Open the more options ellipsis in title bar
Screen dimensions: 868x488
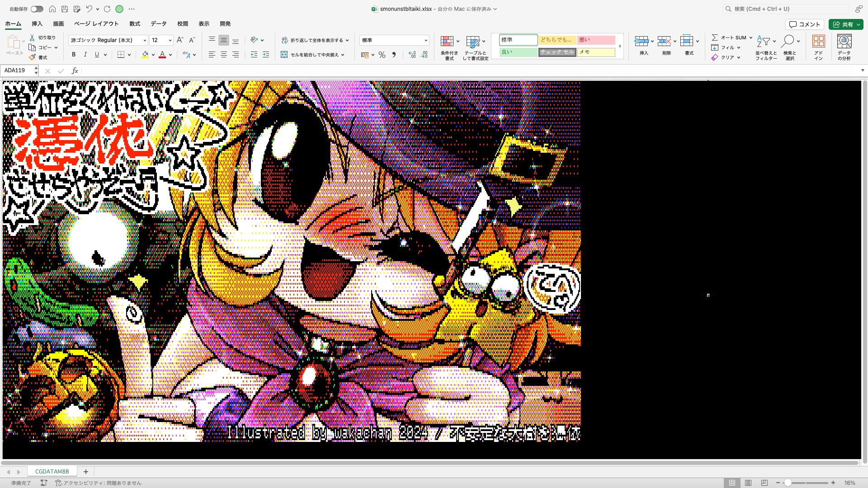[132, 9]
